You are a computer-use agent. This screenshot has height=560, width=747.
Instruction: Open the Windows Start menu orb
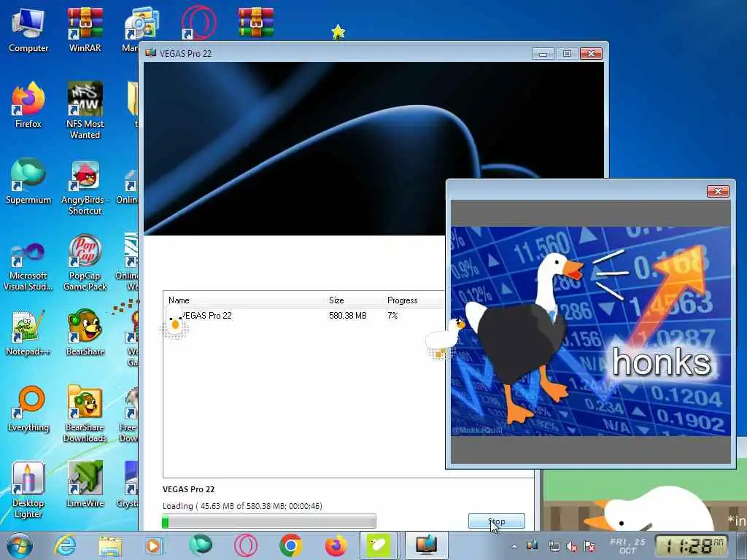point(20,545)
